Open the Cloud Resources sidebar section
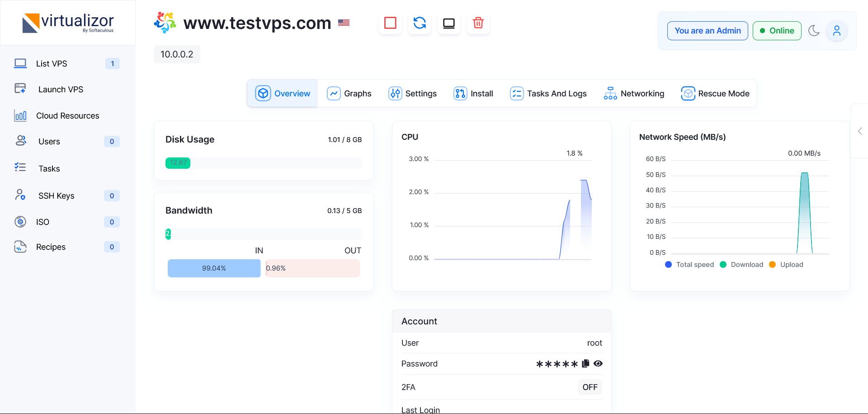 click(67, 115)
